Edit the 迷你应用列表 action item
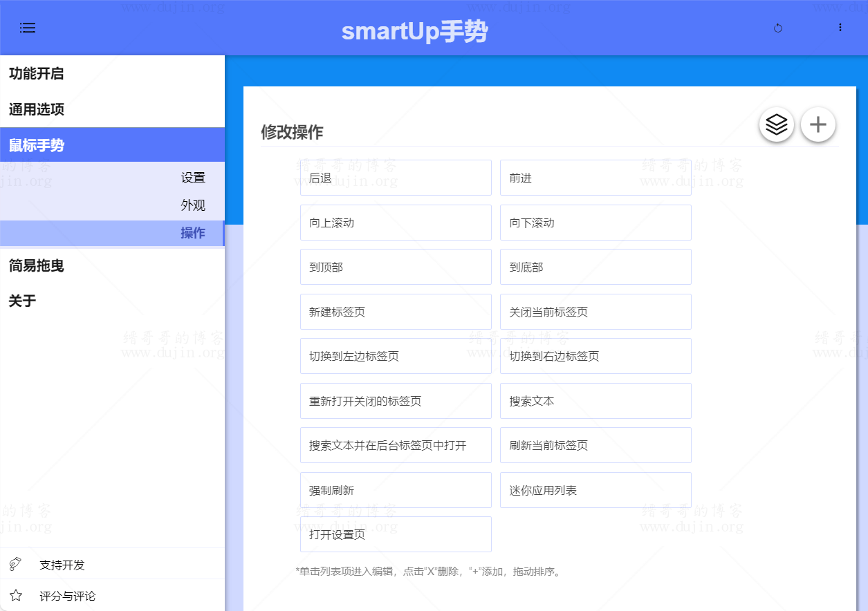This screenshot has height=611, width=868. (595, 490)
